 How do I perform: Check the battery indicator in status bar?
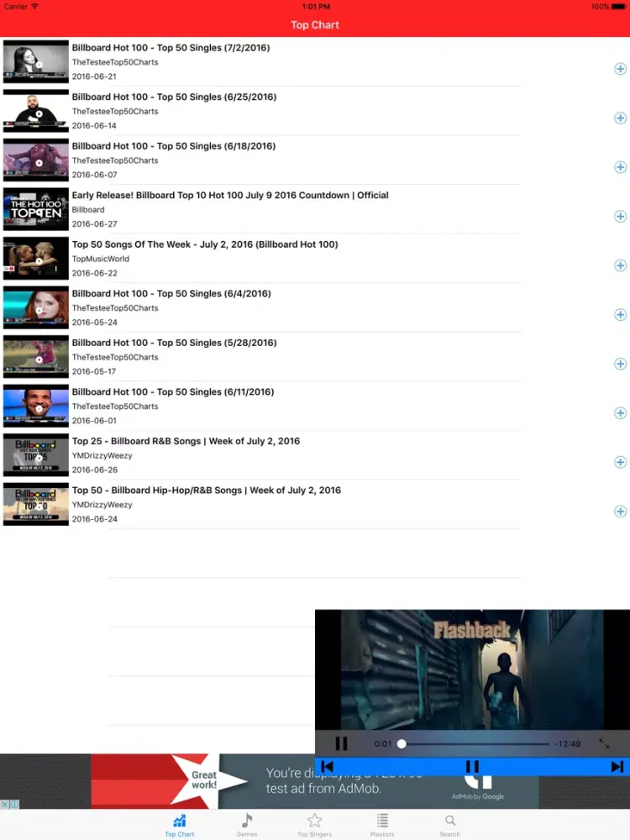coord(619,7)
